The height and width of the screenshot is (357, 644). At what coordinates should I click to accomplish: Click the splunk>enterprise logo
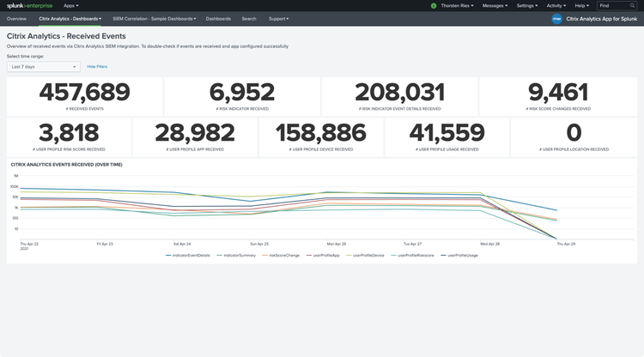(29, 6)
